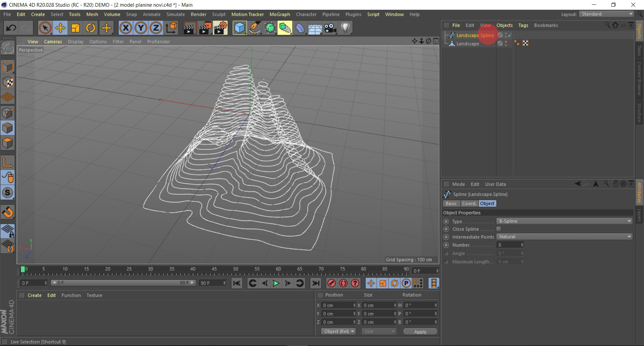Open the Camera object icon

point(330,28)
